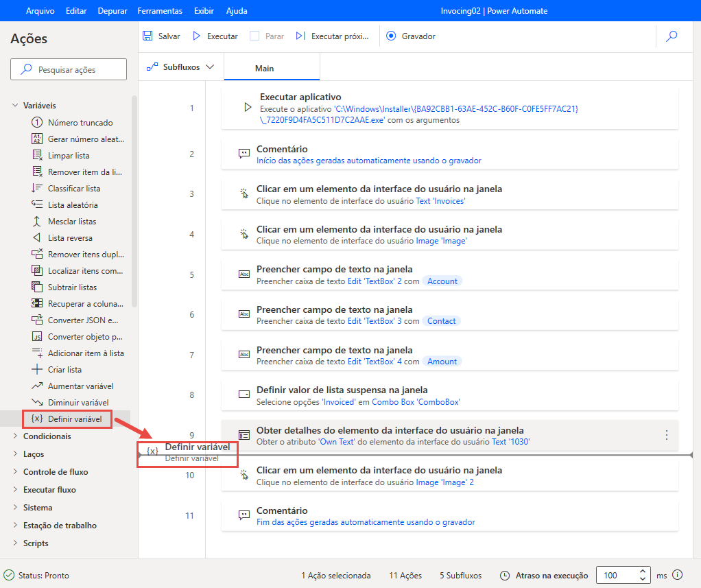Select the Adicionar item à lista icon
The width and height of the screenshot is (701, 588).
point(36,353)
